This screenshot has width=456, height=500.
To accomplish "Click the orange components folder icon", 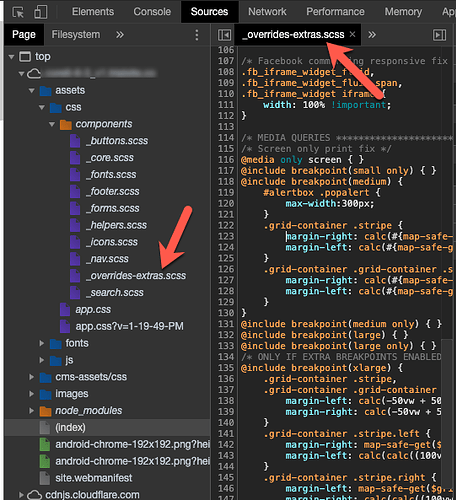I will (66, 124).
